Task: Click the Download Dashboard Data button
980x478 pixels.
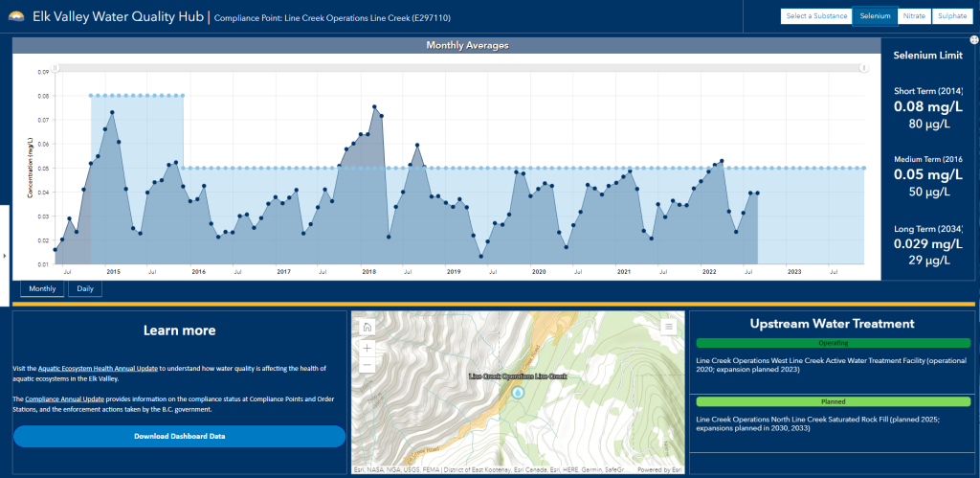Action: point(179,437)
